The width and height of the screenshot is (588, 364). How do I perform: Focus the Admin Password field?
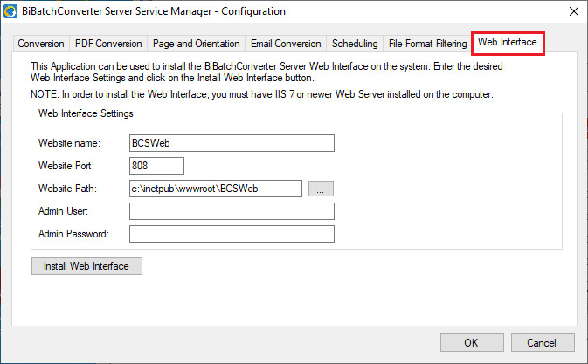232,233
